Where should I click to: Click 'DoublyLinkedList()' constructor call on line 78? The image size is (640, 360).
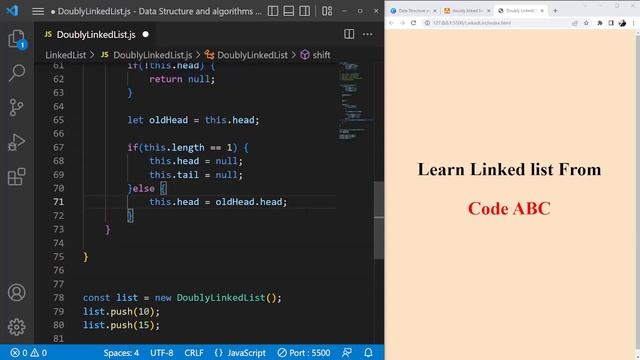coord(226,298)
